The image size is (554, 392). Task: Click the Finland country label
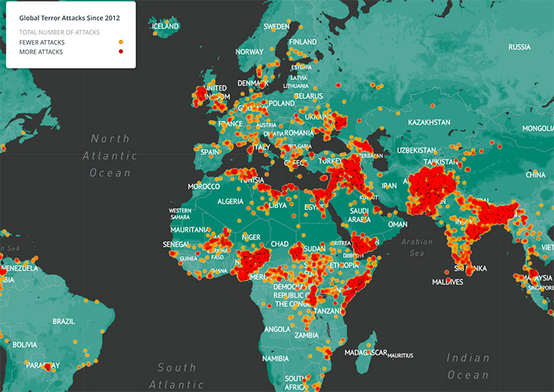(x=303, y=41)
